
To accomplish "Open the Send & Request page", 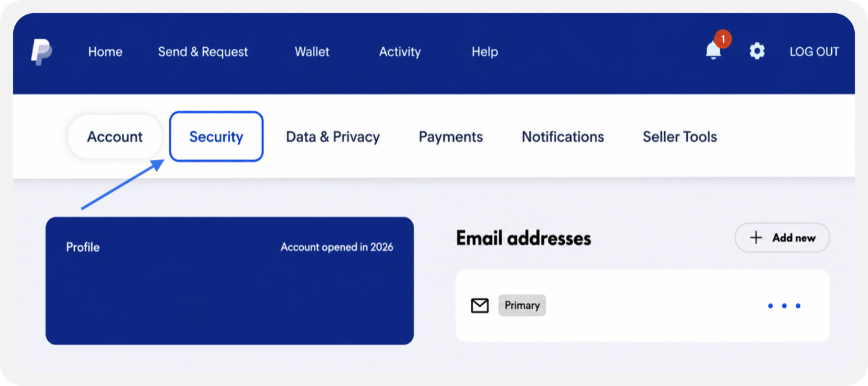I will tap(203, 52).
